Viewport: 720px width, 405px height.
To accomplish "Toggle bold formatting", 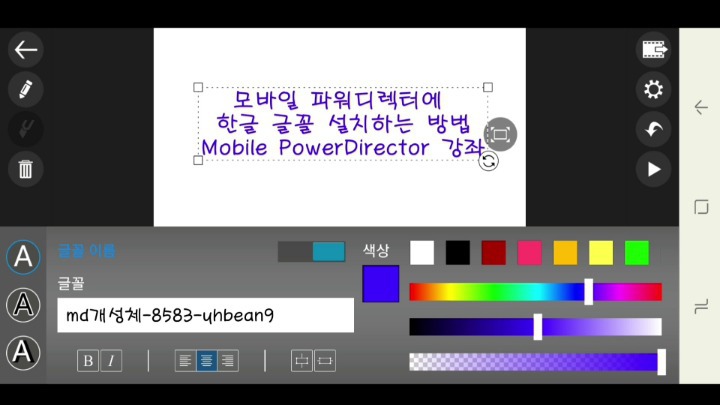I will tap(88, 360).
